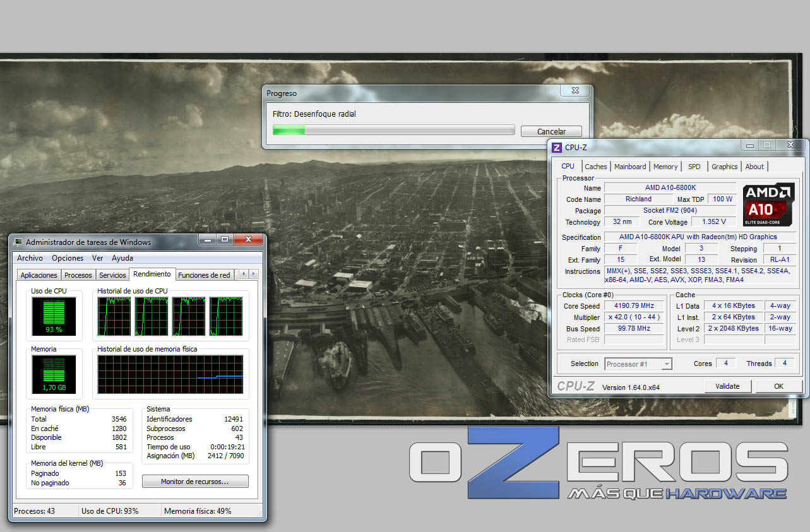810x532 pixels.
Task: Click the Memoria 1,70 GB meter
Action: (54, 374)
